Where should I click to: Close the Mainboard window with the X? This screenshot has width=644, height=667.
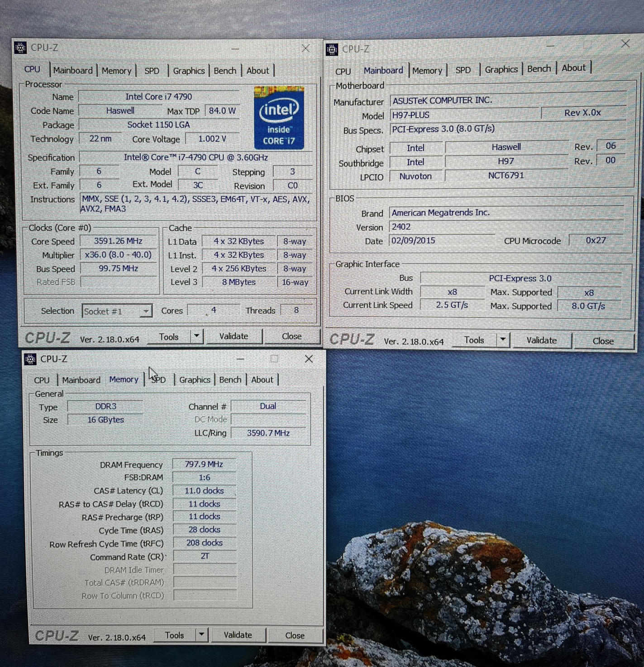pyautogui.click(x=625, y=43)
